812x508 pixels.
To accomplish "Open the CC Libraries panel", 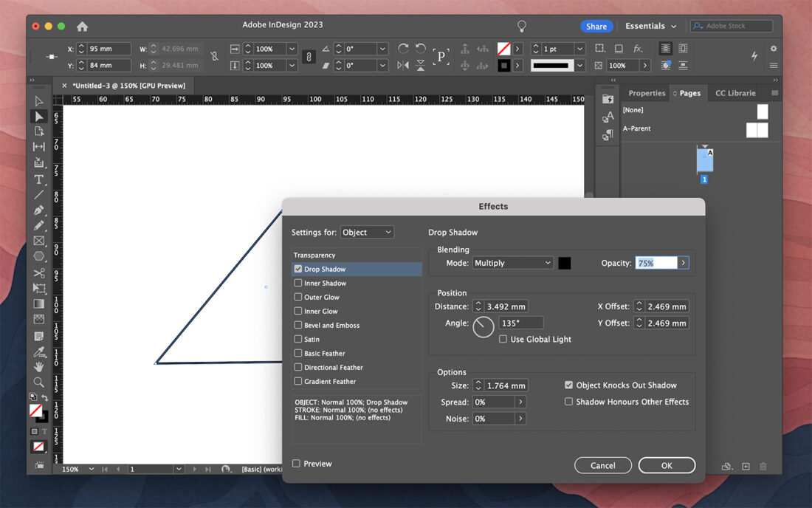I will coord(734,92).
